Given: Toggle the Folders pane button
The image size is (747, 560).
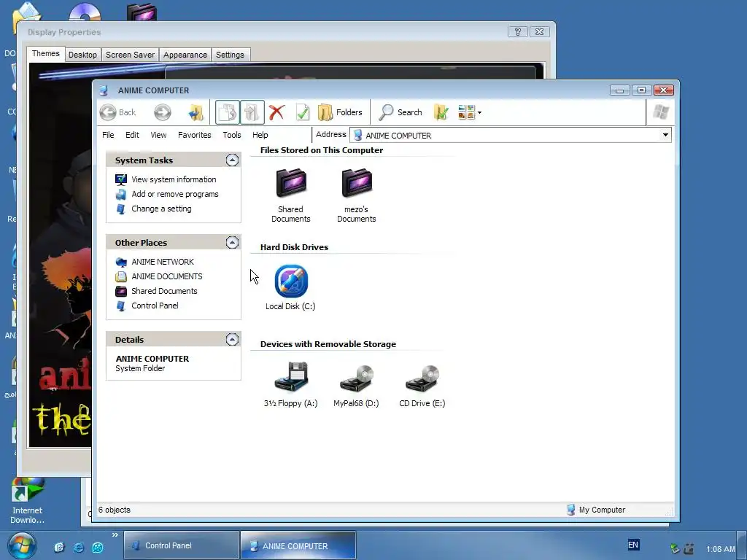Looking at the screenshot, I should [340, 112].
